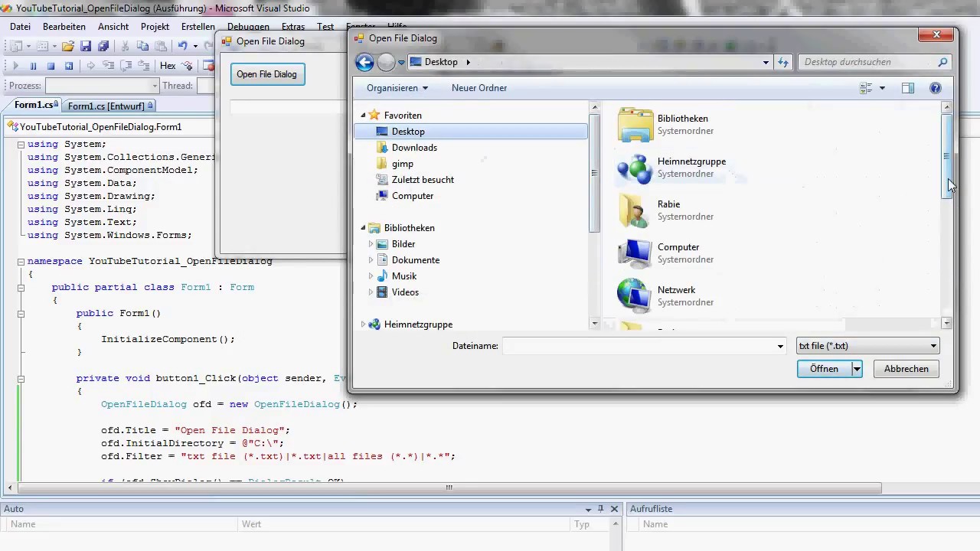Expand Heimnetzgruppe in navigation pane

(364, 324)
